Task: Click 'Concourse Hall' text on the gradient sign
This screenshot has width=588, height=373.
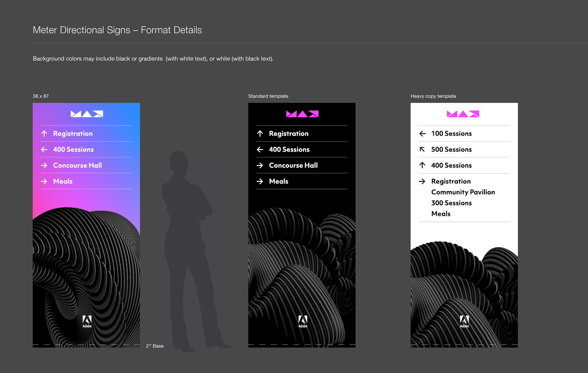Action: 77,165
